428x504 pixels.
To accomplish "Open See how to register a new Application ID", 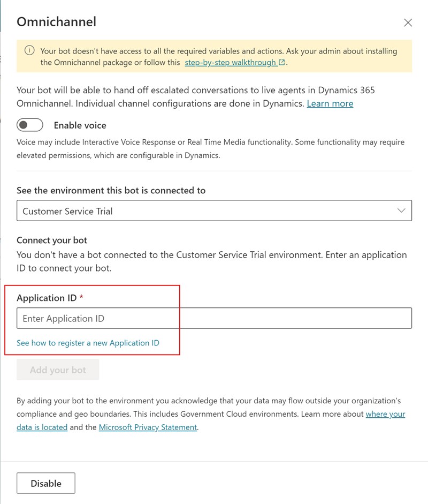I will point(88,343).
